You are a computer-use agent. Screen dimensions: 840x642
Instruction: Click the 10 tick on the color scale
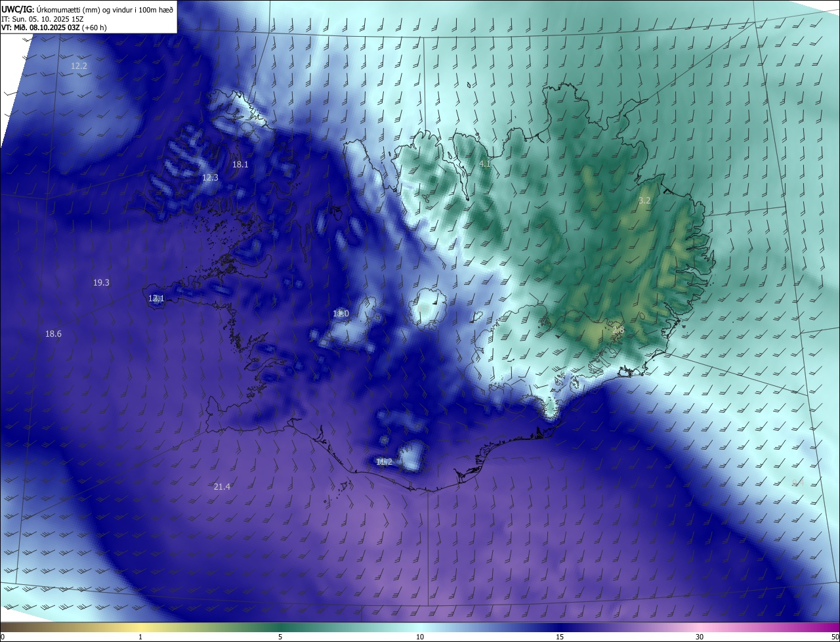[420, 637]
